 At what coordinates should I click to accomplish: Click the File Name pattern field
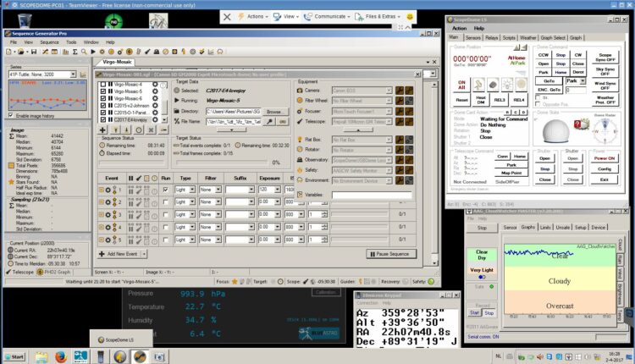[234, 121]
